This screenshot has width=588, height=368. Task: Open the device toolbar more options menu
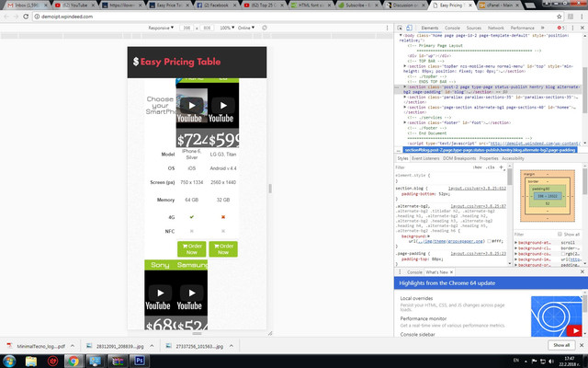click(x=387, y=28)
